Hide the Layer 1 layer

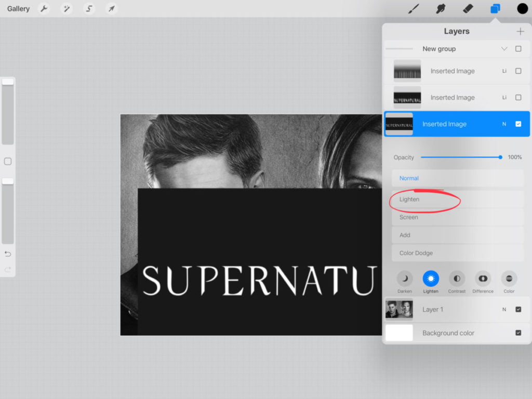(x=518, y=310)
